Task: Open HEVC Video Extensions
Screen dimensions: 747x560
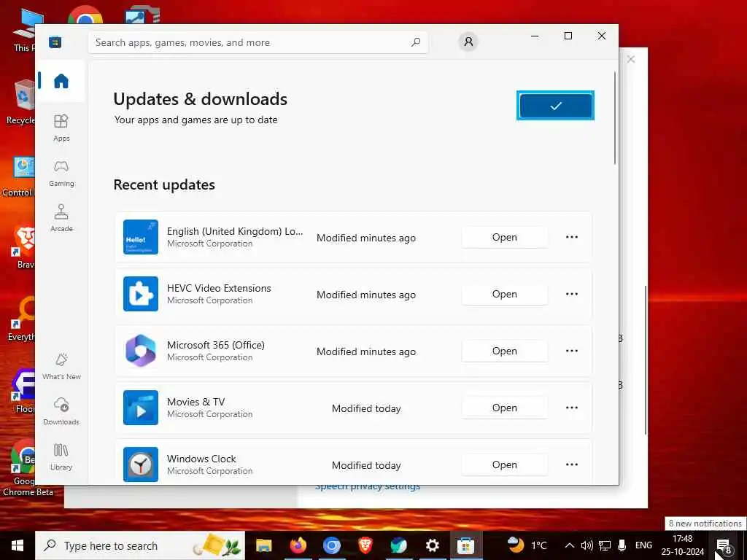Action: (x=505, y=294)
